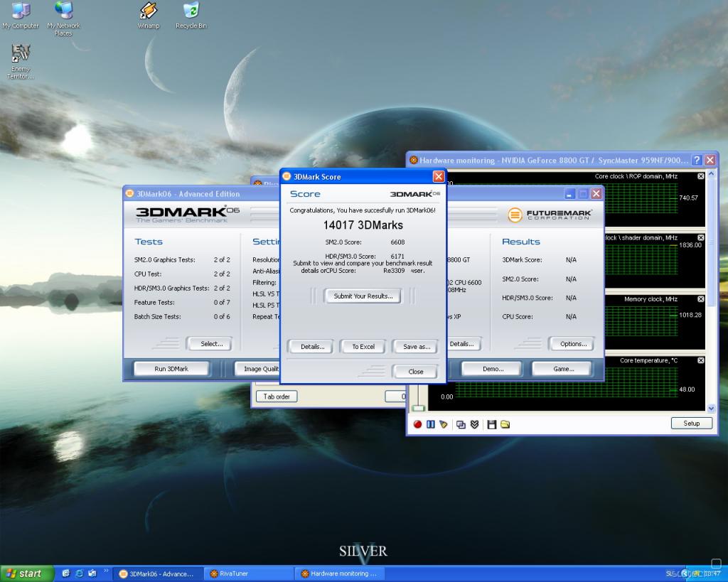Open My Network Places desktop icon

[63, 18]
